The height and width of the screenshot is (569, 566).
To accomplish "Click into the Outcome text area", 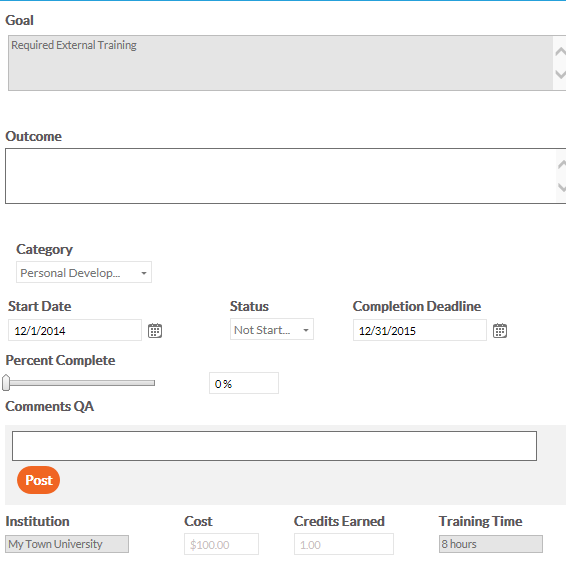I will pyautogui.click(x=281, y=176).
